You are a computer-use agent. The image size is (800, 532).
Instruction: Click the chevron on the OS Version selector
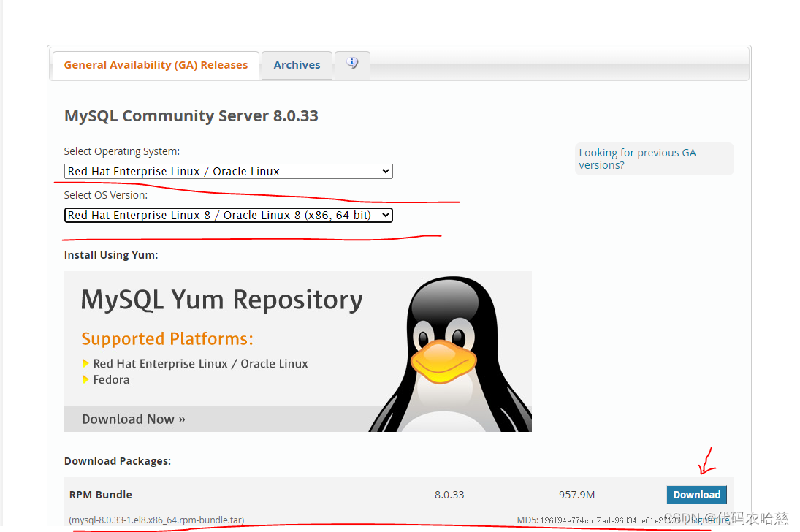(384, 215)
